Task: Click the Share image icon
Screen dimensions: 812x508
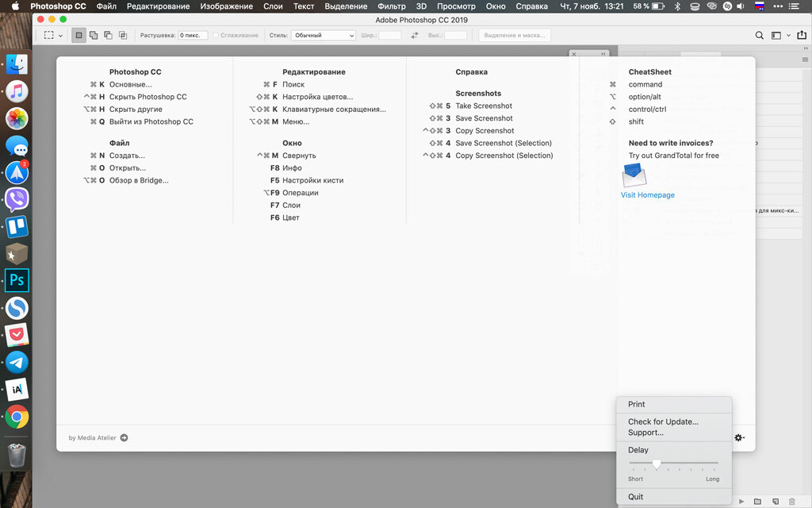Action: tap(802, 35)
